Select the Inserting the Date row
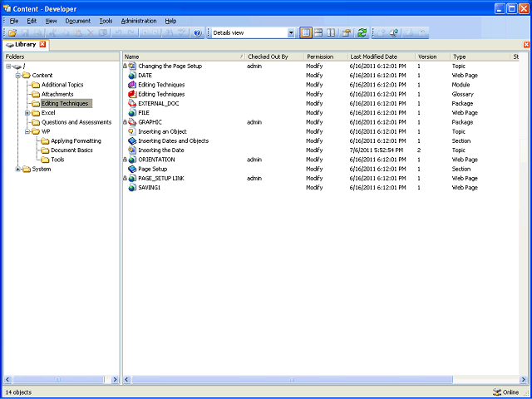Image resolution: width=532 pixels, height=399 pixels. tap(321, 150)
